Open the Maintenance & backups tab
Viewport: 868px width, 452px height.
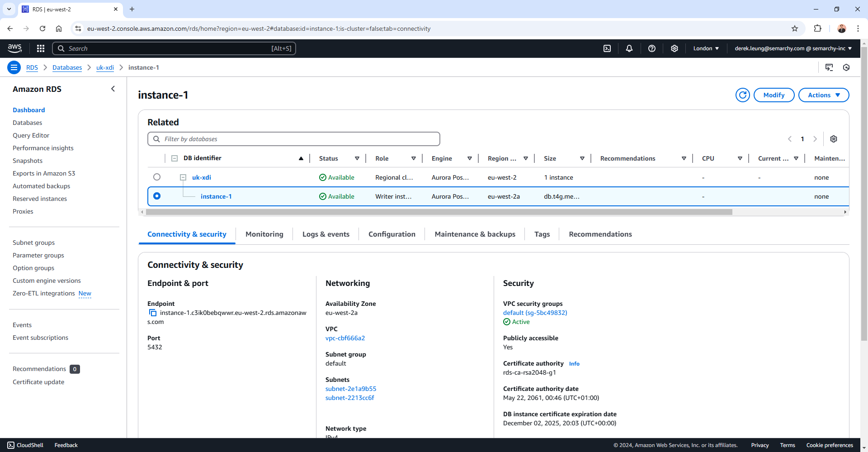coord(475,234)
